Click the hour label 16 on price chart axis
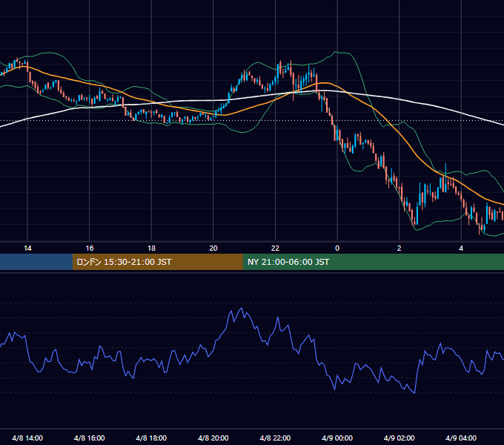This screenshot has height=445, width=504. (x=90, y=248)
